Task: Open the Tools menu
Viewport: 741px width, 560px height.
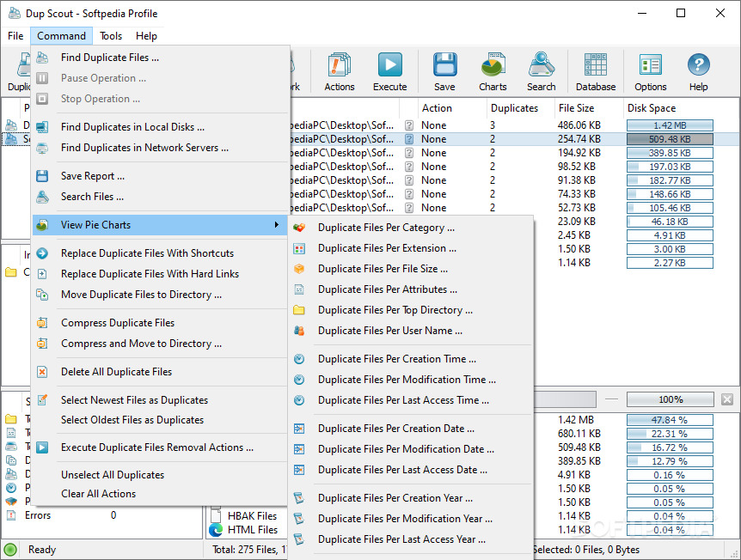Action: pyautogui.click(x=111, y=36)
